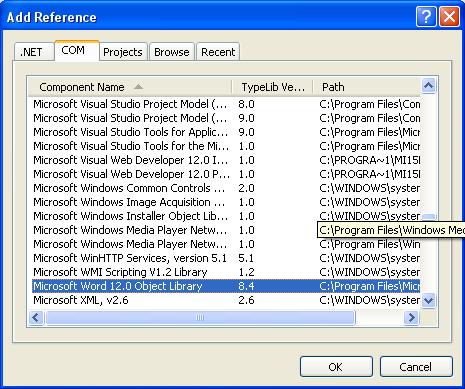Click the horizontal scrollbar thumb
Viewport: 465px width, 389px height.
click(x=200, y=317)
